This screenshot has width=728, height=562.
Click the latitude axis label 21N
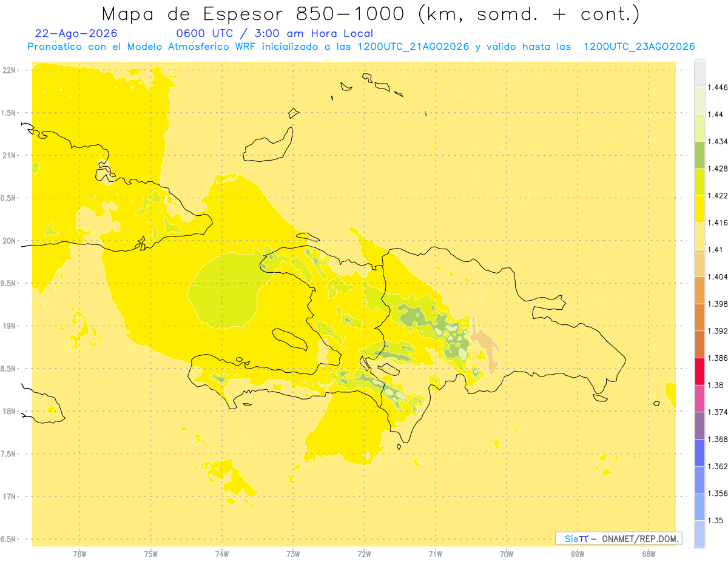[x=10, y=155]
